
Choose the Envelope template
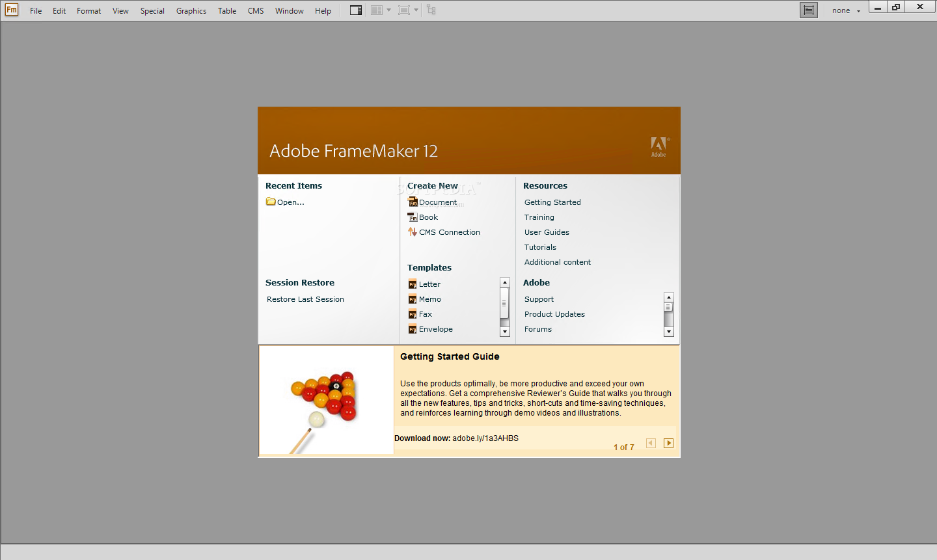(x=436, y=329)
